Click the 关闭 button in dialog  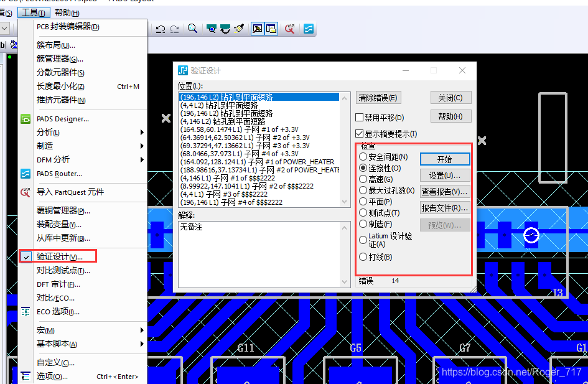[x=450, y=98]
